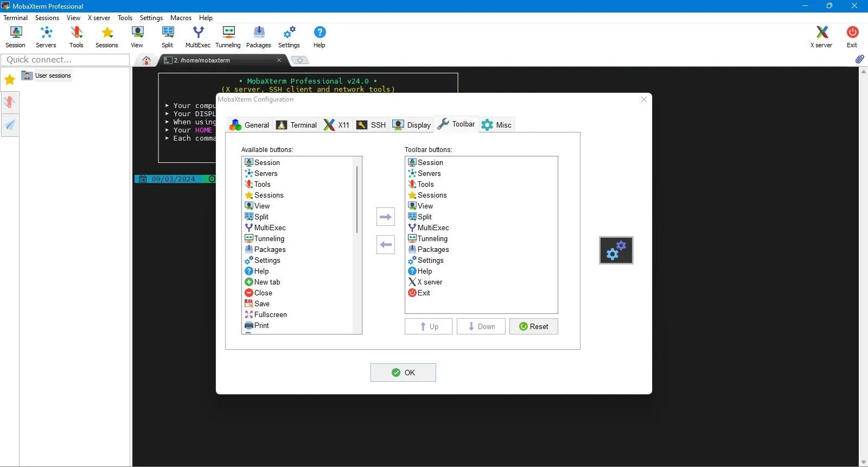Select Close in the Available buttons list
This screenshot has width=868, height=467.
(x=259, y=293)
